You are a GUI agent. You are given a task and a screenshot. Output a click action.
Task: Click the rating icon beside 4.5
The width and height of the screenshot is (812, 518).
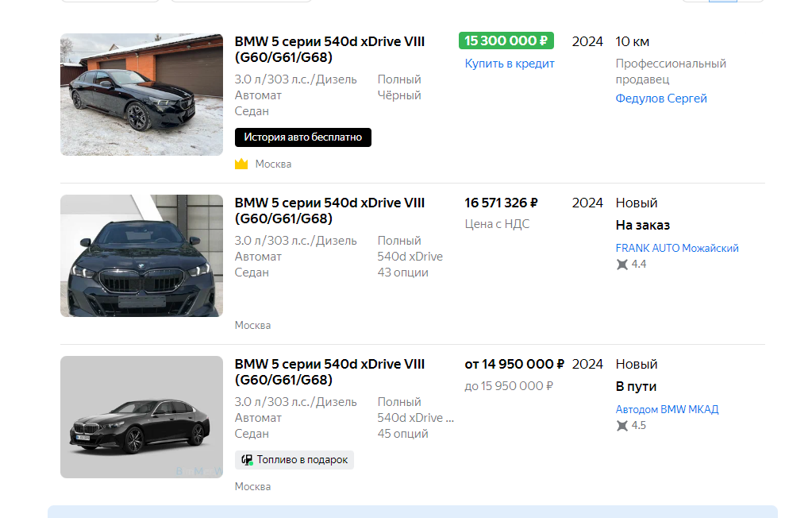622,426
